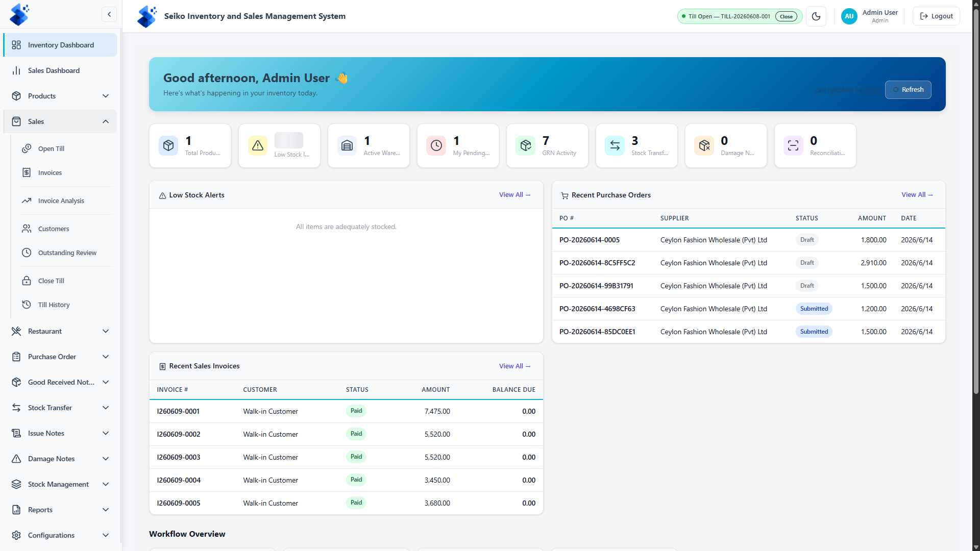Click Submitted status of PO-20260614-4698CF63
This screenshot has width=980, height=551.
pyautogui.click(x=814, y=309)
